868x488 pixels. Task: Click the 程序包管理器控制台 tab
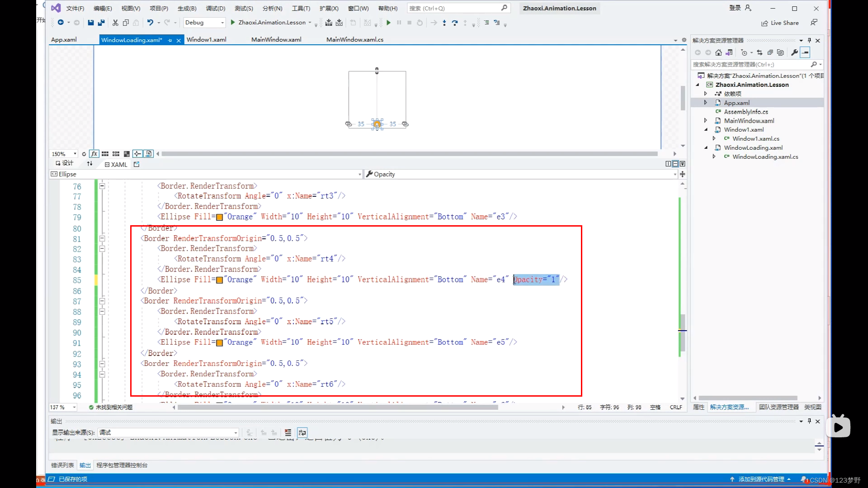122,465
